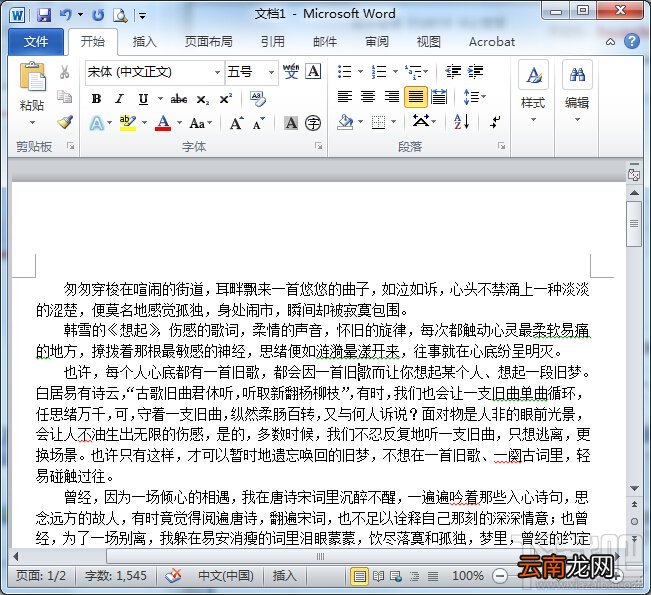
Task: Open the bullets list dropdown arrow
Action: [x=360, y=71]
